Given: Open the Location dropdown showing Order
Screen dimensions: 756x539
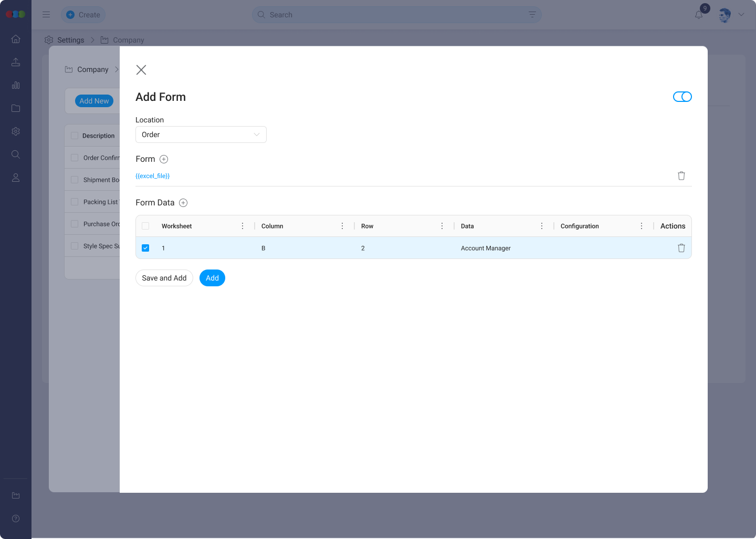Looking at the screenshot, I should [201, 134].
